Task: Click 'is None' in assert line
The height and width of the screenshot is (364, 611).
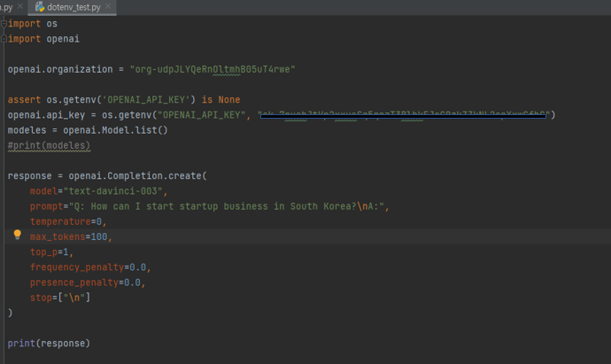Action: point(221,100)
